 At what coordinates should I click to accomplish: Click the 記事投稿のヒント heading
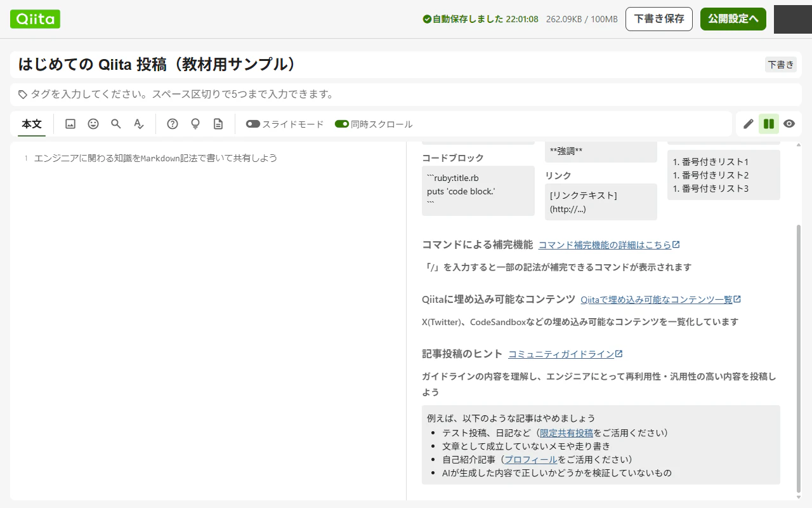462,354
